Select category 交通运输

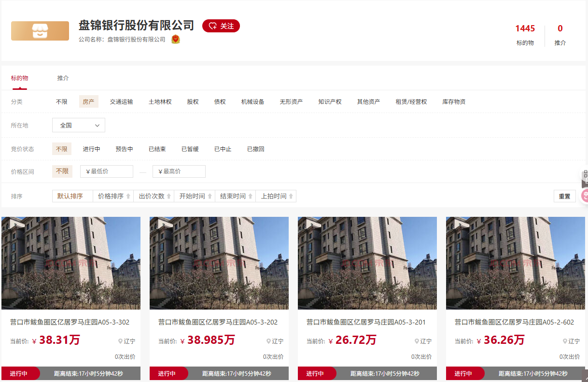point(121,102)
